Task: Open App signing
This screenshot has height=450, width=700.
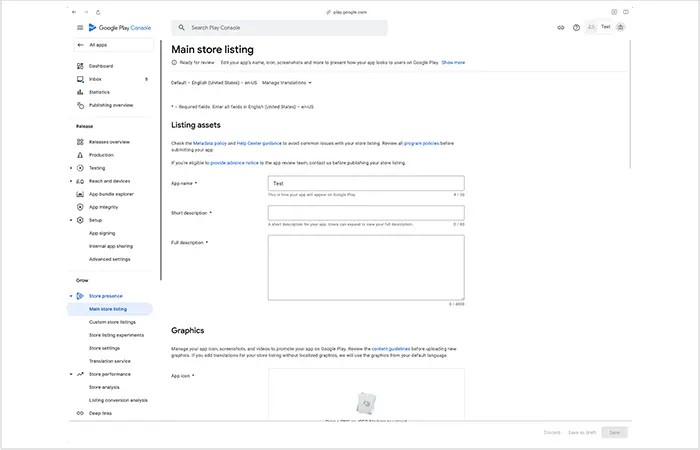Action: 102,233
